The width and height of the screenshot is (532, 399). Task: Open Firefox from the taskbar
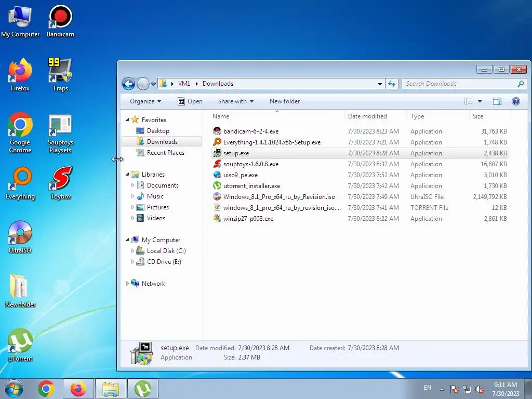pyautogui.click(x=78, y=389)
